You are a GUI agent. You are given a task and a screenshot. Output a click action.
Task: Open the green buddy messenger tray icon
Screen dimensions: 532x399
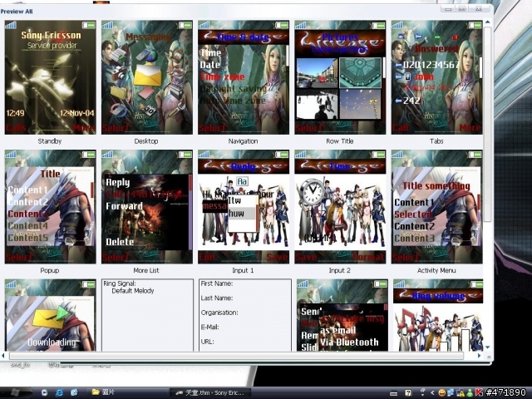tap(470, 393)
